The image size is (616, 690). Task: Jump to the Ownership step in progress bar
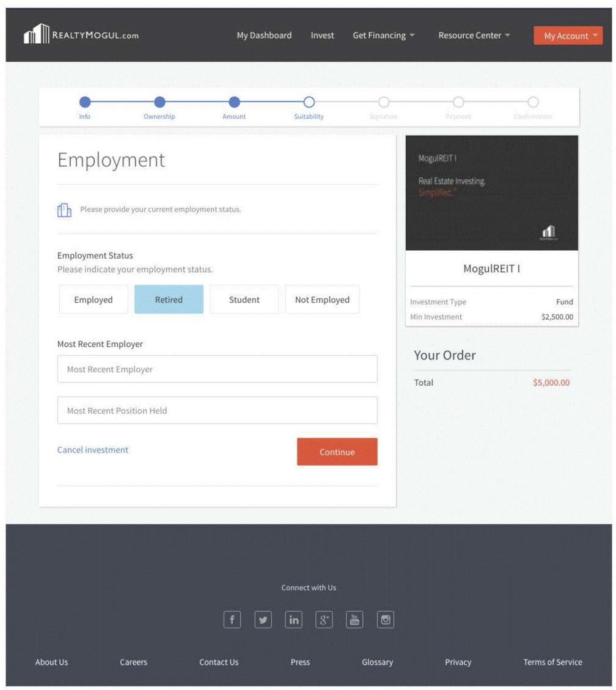click(x=159, y=103)
